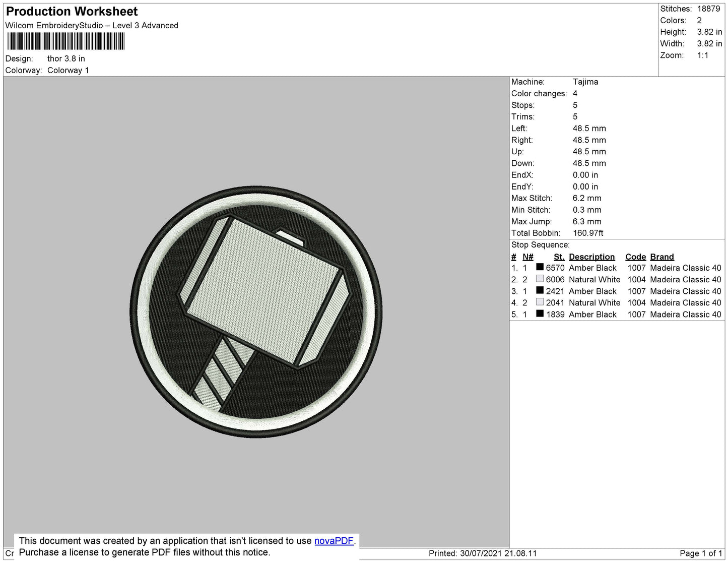Click the 'N#' column header
The height and width of the screenshot is (563, 728).
coord(528,257)
